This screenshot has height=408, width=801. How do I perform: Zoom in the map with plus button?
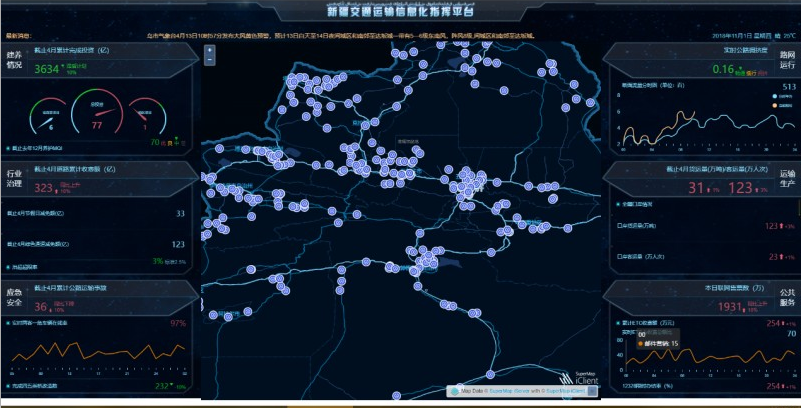(210, 50)
